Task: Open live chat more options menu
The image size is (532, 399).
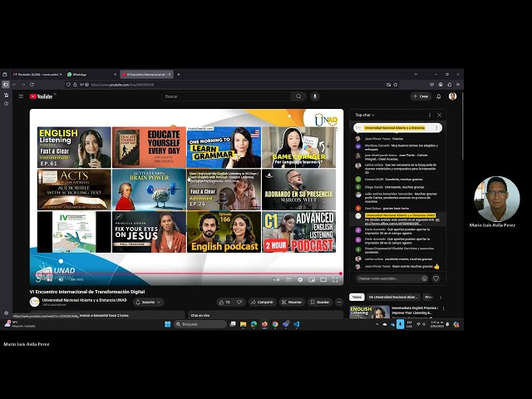Action: pos(430,115)
